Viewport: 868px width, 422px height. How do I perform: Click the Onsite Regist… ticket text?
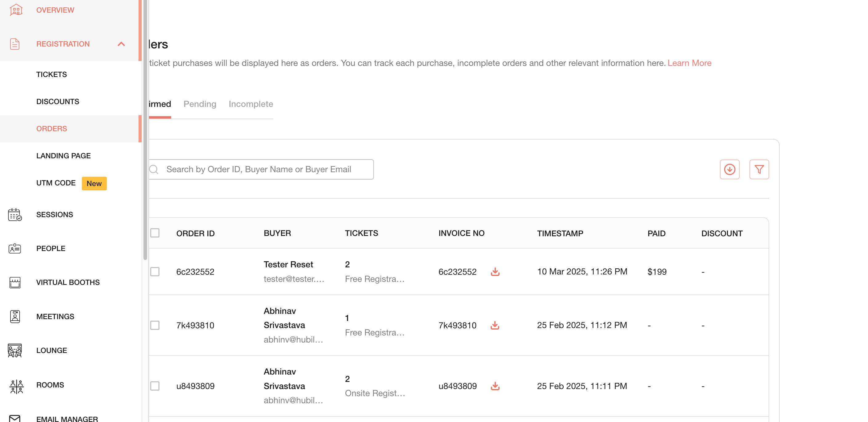(375, 393)
